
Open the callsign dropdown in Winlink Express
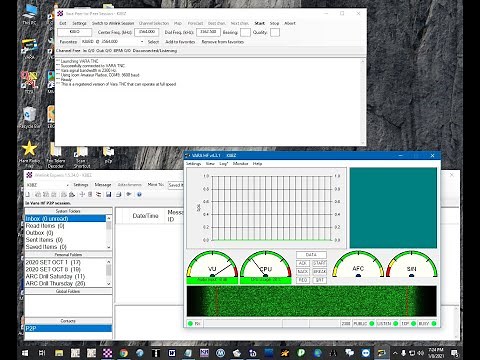coord(67,185)
